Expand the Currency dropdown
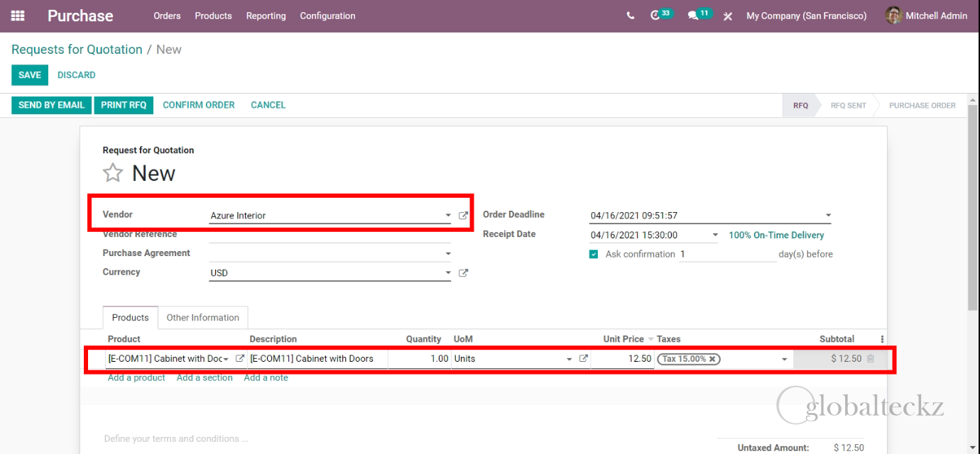This screenshot has height=454, width=980. 448,273
